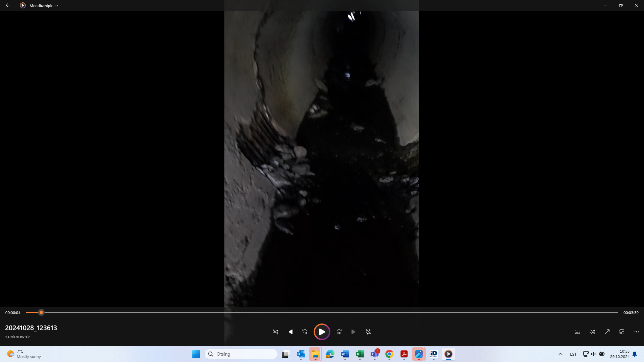Open clock and date 29.10.2024
Screen dimensions: 644x362
point(620,354)
